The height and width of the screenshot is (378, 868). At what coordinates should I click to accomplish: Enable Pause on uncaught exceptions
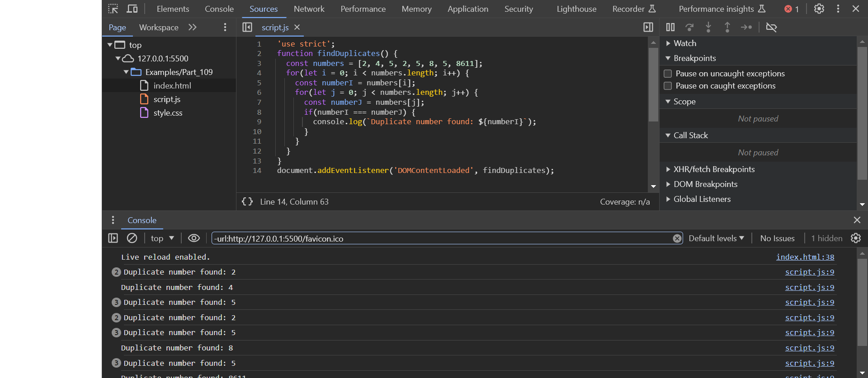pyautogui.click(x=668, y=74)
